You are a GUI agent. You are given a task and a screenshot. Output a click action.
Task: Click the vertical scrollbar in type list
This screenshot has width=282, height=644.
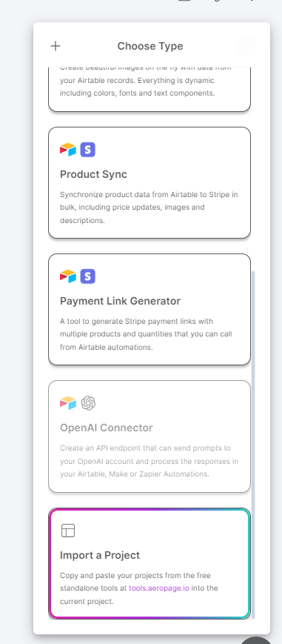[253, 445]
